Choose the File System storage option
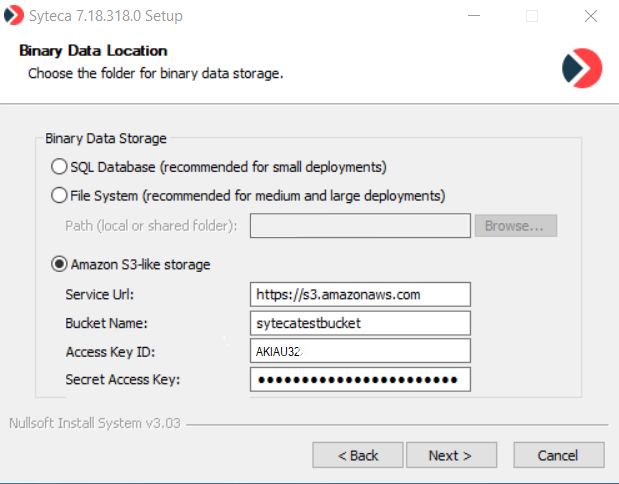 60,195
